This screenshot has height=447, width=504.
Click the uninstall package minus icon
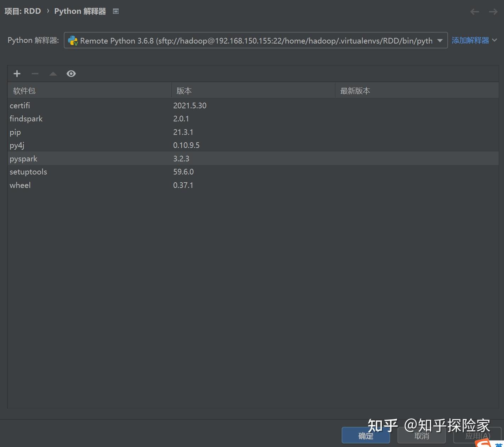coord(35,74)
